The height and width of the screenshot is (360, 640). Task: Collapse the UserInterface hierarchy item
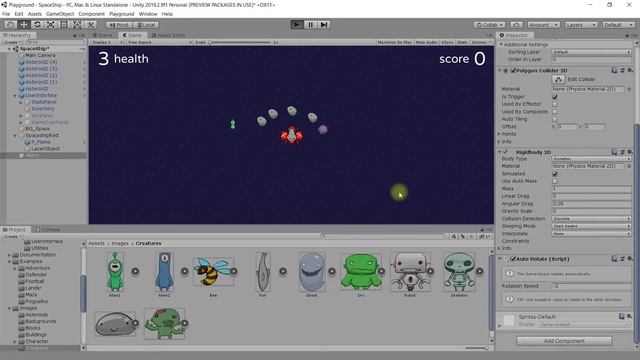pyautogui.click(x=15, y=96)
